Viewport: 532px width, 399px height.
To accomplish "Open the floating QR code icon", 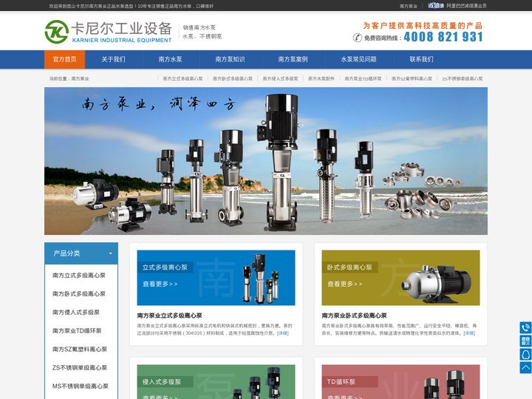I will pos(525,341).
